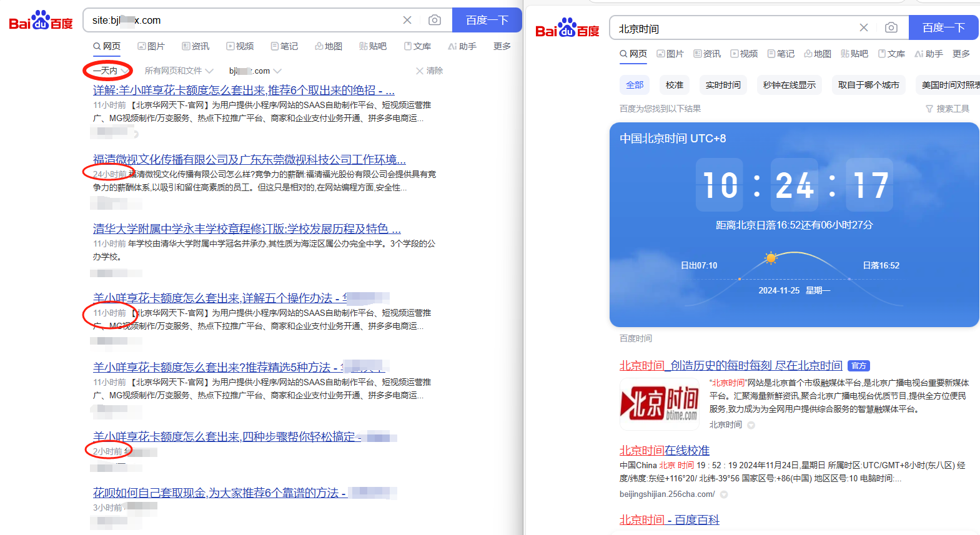Click 百度一下 button in right window
Viewport: 980px width, 535px height.
[x=943, y=27]
